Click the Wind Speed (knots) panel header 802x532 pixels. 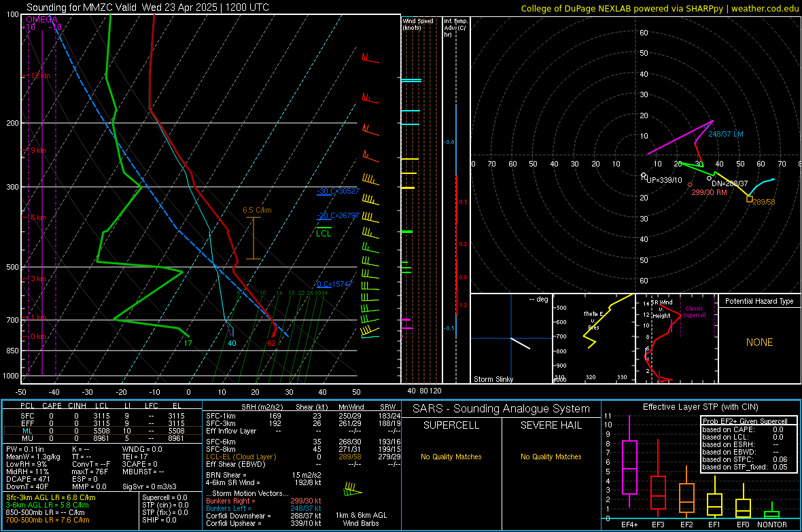click(x=418, y=24)
